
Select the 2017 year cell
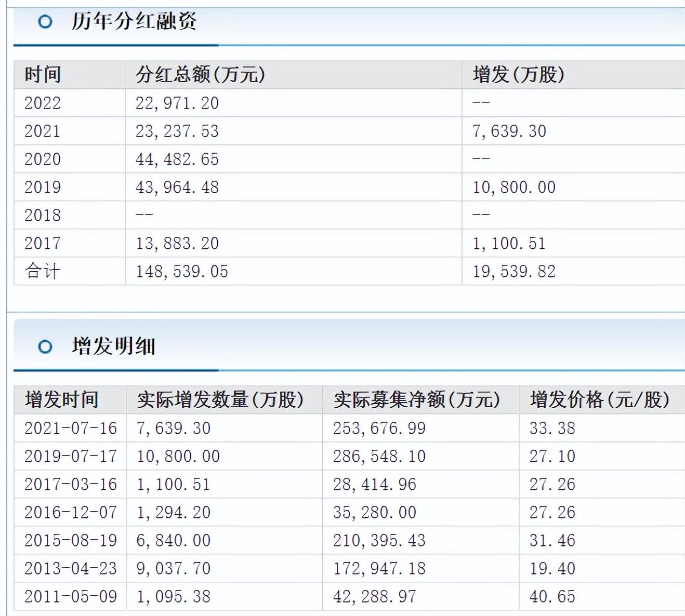43,243
